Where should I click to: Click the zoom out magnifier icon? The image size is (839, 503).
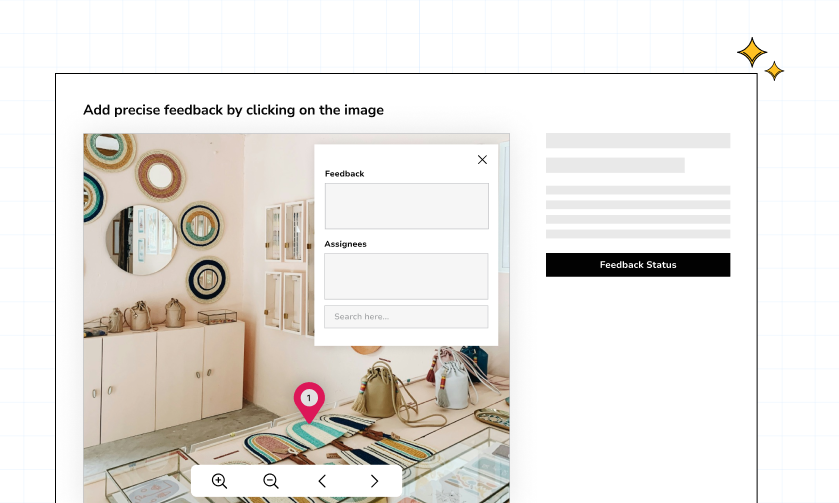[270, 481]
